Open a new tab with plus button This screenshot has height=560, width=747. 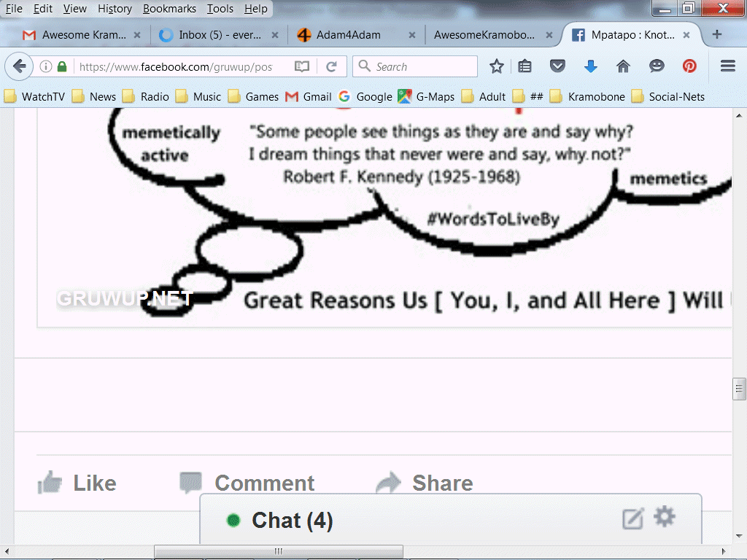717,34
